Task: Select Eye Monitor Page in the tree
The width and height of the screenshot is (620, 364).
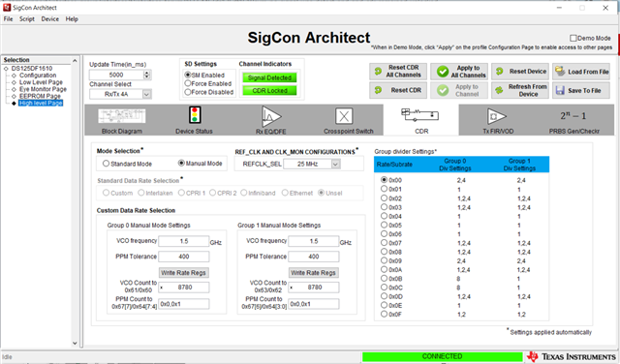Action: [x=43, y=89]
